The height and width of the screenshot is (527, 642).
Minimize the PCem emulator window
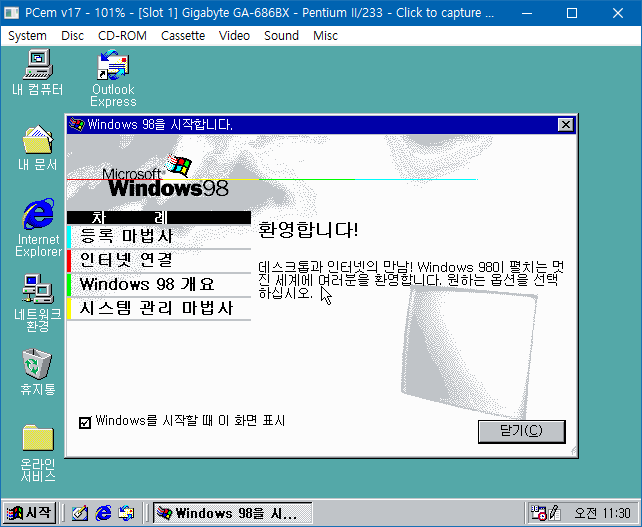tap(527, 13)
